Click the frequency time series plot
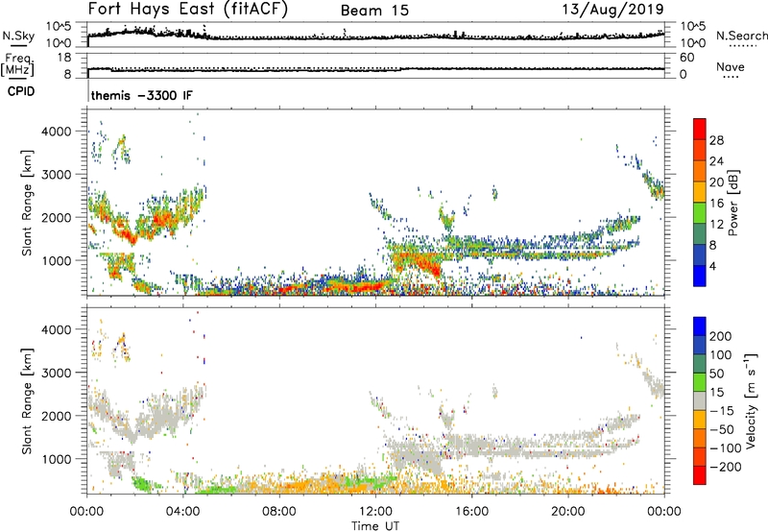 (375, 65)
